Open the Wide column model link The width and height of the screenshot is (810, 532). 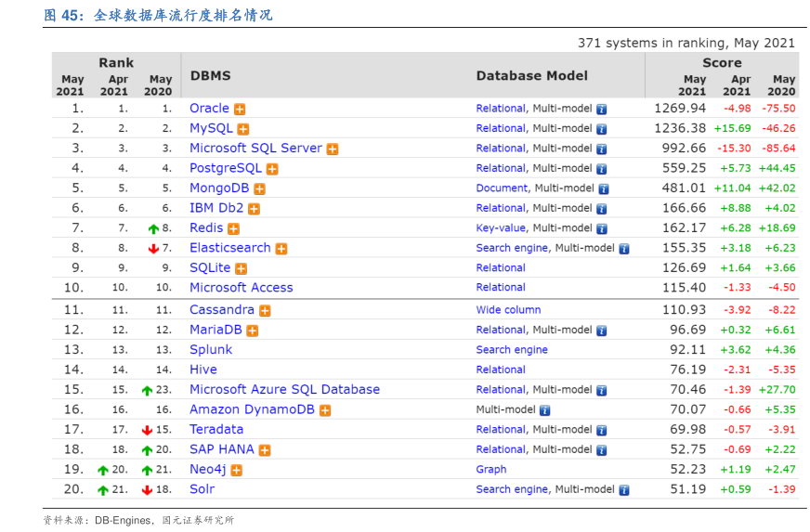508,310
